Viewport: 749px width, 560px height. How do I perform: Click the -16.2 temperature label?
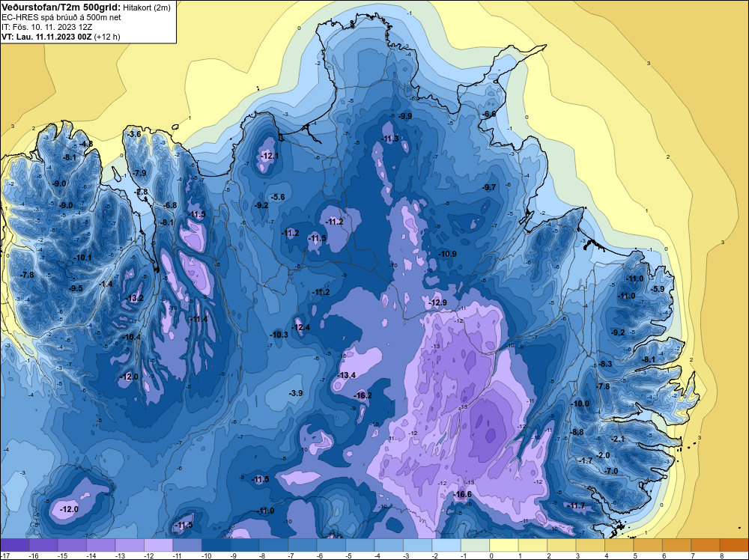363,395
